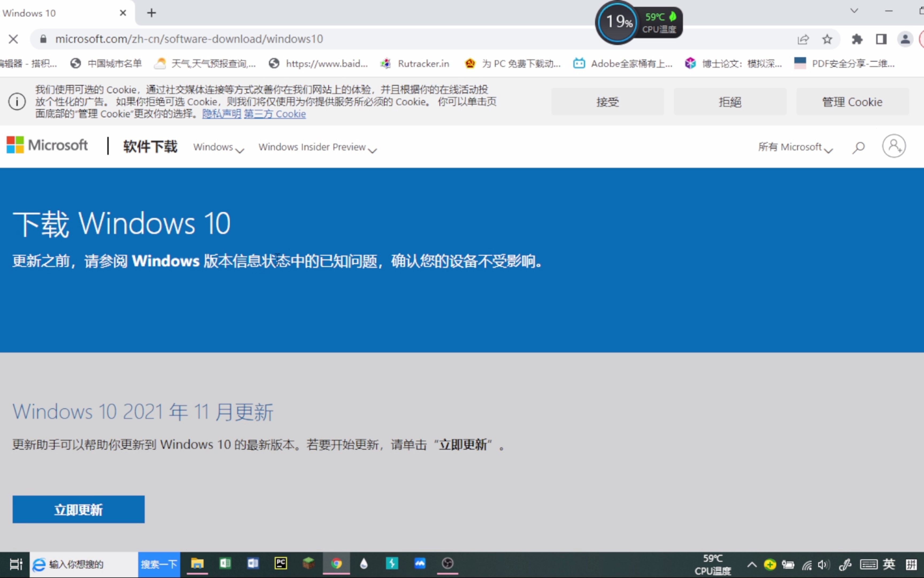Image resolution: width=924 pixels, height=578 pixels.
Task: Show hidden system tray icons
Action: pyautogui.click(x=752, y=564)
